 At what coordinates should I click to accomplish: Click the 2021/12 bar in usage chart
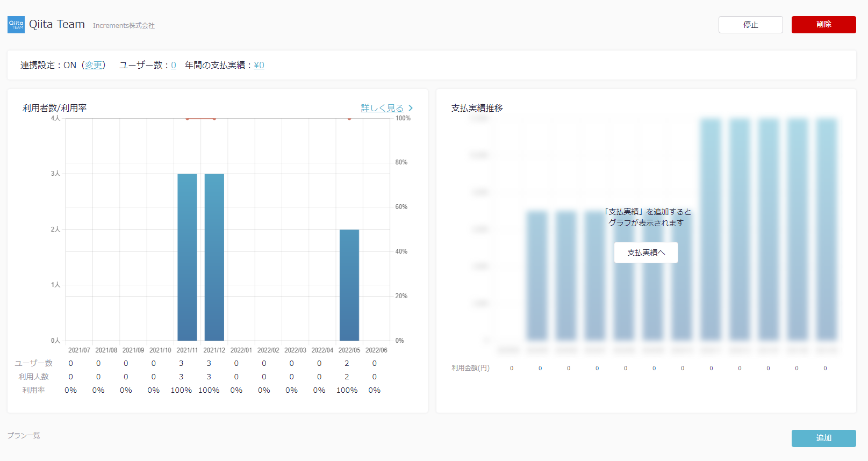coord(214,257)
